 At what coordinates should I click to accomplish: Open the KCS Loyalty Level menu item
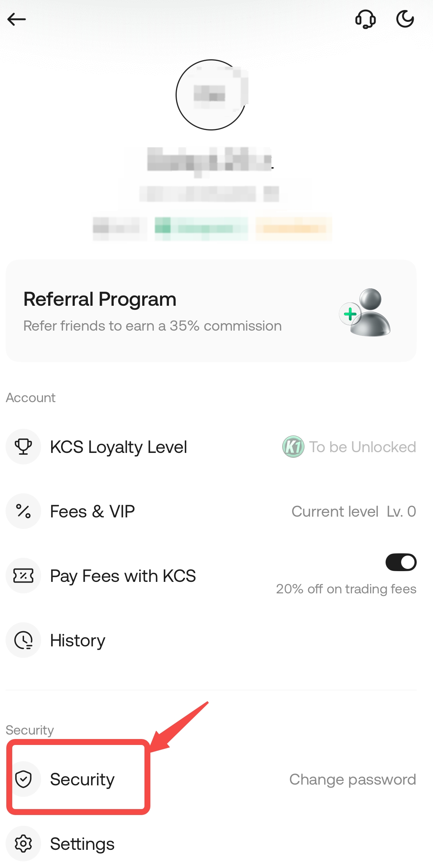click(119, 447)
